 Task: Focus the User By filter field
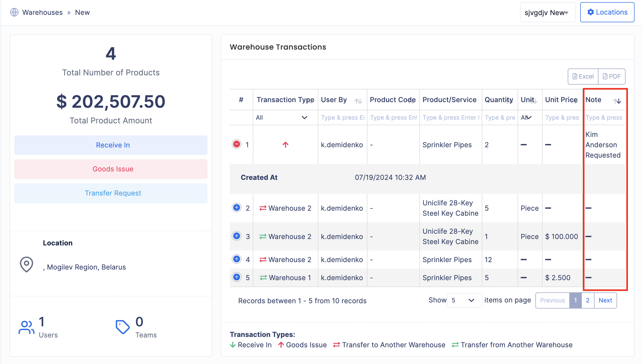pyautogui.click(x=342, y=118)
